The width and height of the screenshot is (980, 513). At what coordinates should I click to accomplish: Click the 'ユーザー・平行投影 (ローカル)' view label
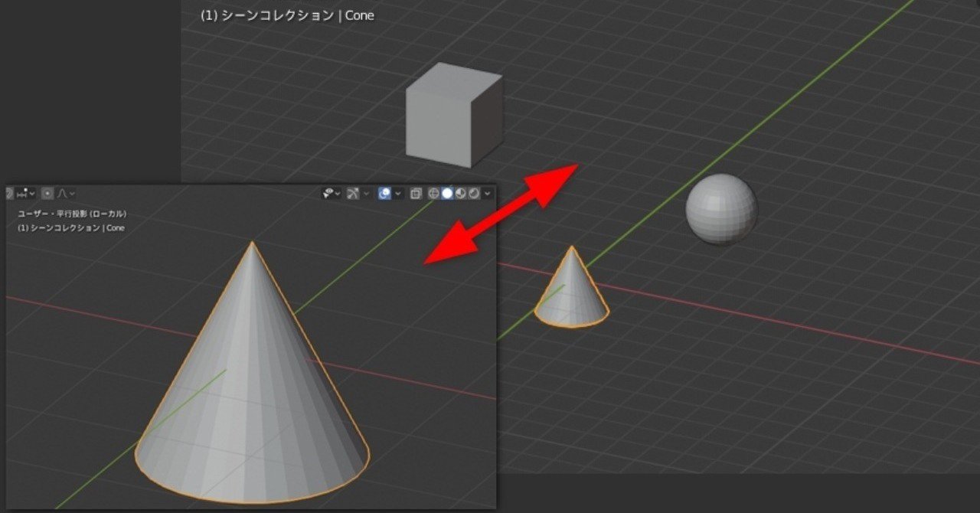tap(72, 214)
